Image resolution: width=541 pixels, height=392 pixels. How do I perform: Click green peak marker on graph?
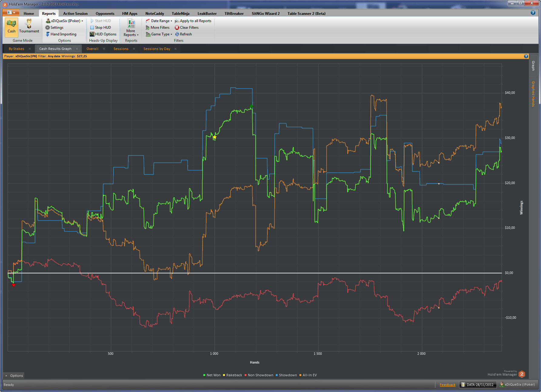(x=251, y=106)
